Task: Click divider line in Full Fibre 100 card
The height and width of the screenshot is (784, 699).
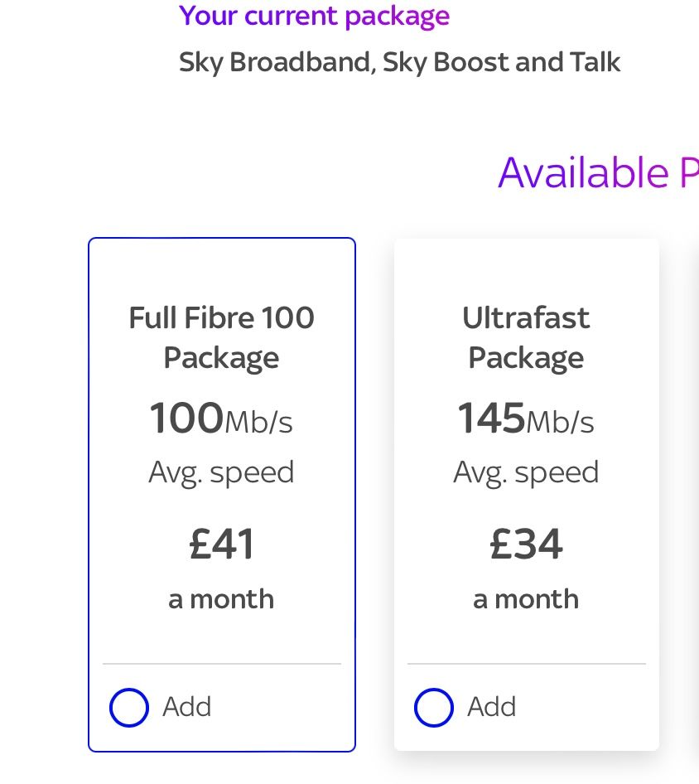Action: pos(221,664)
